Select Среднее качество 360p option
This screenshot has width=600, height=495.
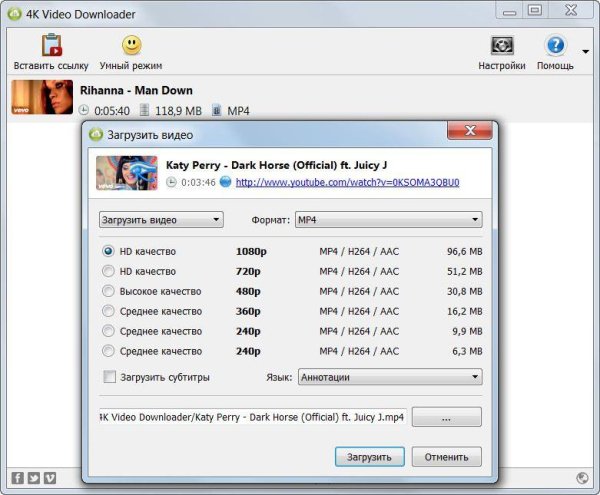108,311
